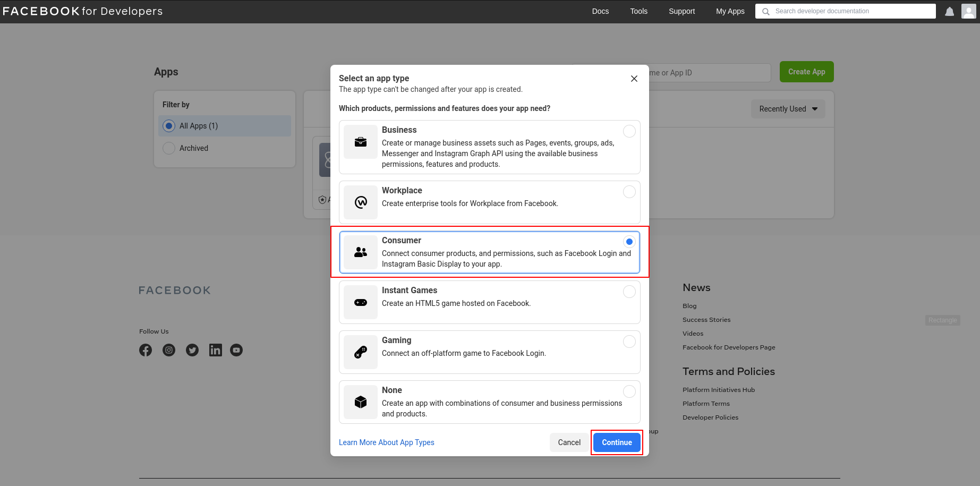Screen dimensions: 980x486
Task: Click the Instant Games option title
Action: 410,290
